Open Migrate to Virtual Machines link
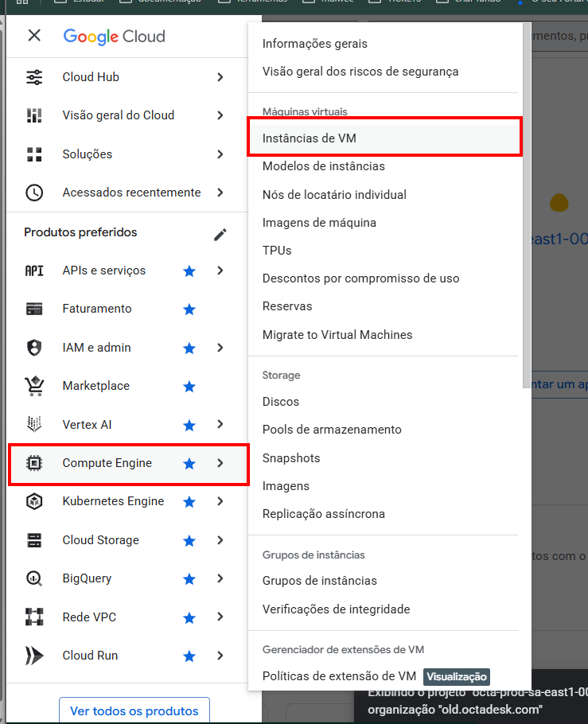Screen dimensions: 588x724 (337, 335)
